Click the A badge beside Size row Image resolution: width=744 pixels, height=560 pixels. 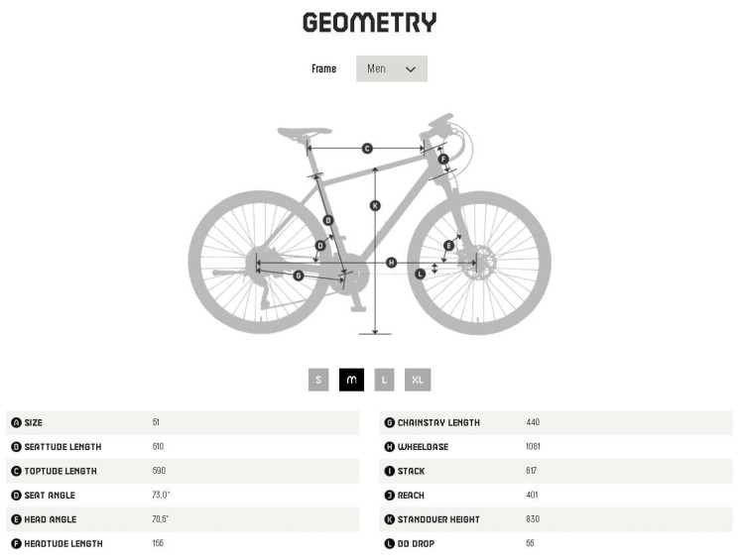coord(16,423)
